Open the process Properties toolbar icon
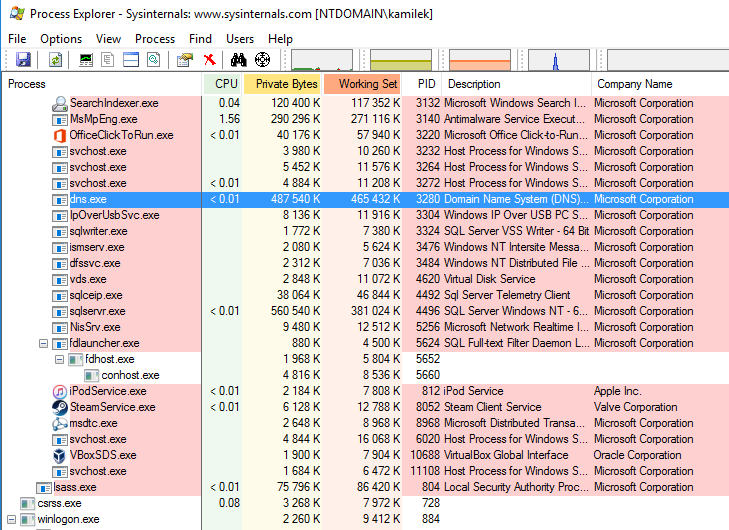 click(x=185, y=60)
